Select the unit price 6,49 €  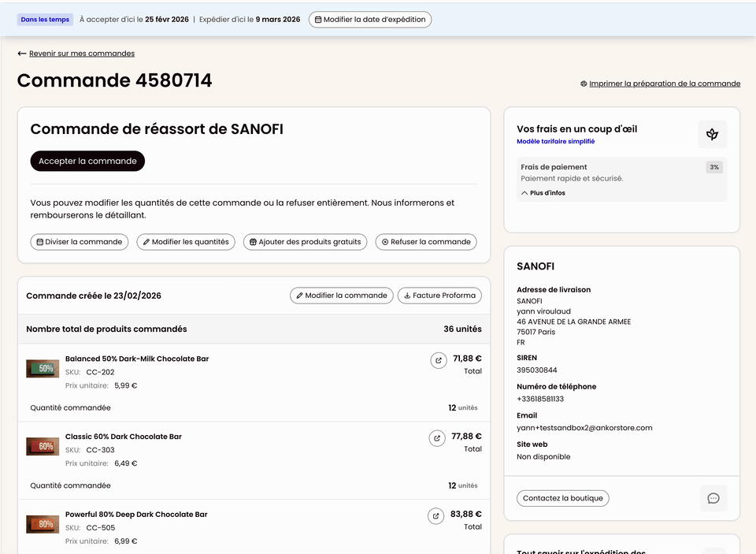[x=126, y=463]
